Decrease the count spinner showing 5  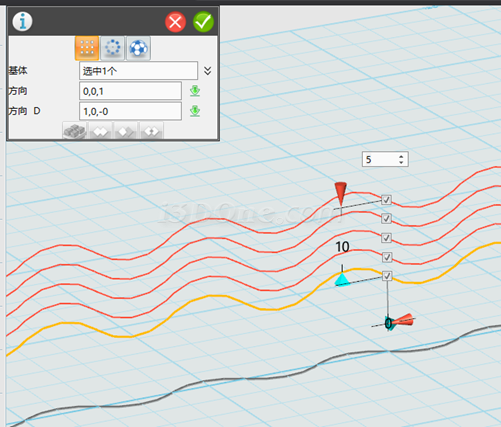point(401,163)
